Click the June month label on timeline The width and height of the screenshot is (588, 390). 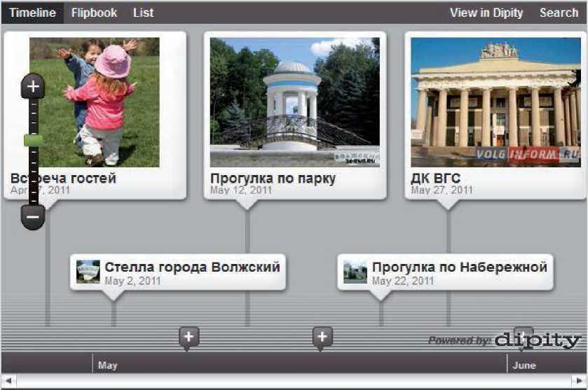[524, 365]
